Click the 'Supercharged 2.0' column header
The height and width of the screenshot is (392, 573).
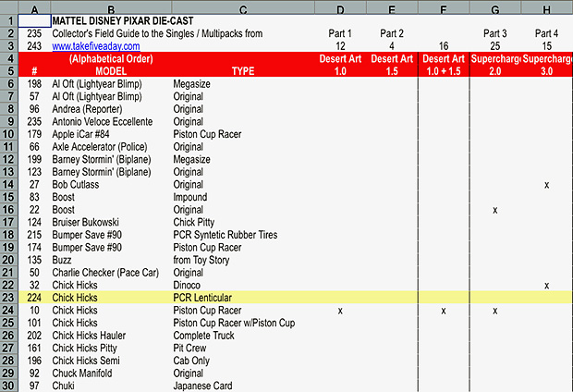495,65
